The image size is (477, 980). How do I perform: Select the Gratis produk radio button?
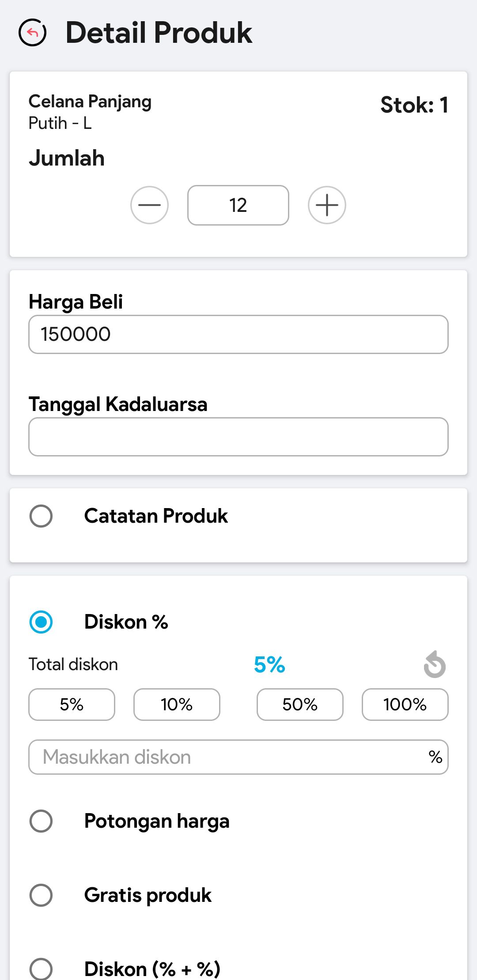coord(41,895)
